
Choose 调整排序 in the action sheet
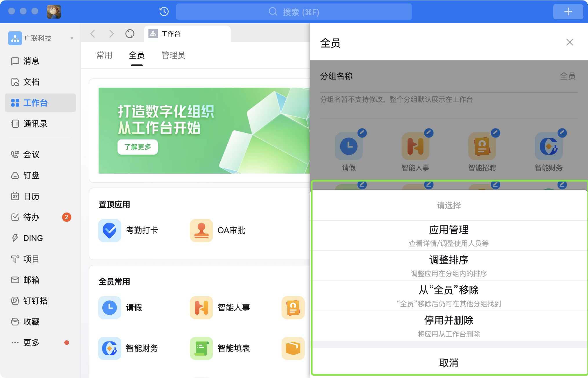pos(449,266)
